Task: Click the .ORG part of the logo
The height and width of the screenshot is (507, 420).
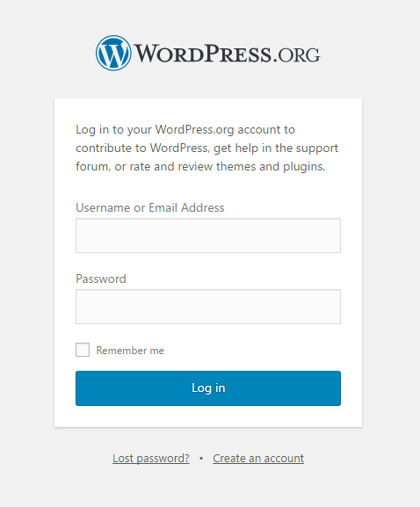Action: point(297,55)
